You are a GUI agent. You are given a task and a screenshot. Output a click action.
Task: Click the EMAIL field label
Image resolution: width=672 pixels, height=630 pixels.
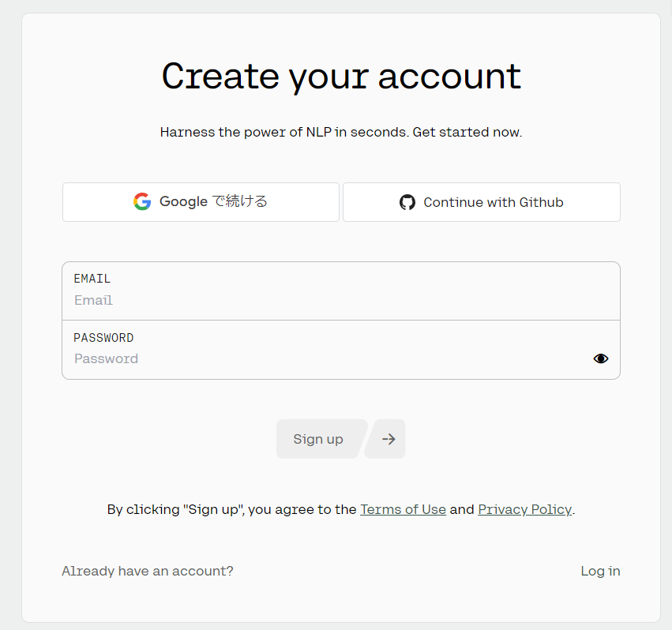92,279
